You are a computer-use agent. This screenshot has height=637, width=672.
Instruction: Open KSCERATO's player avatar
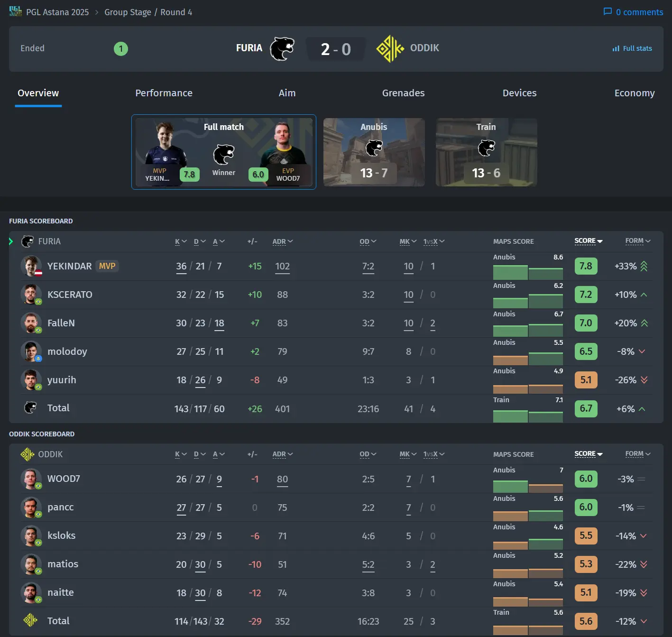coord(31,295)
